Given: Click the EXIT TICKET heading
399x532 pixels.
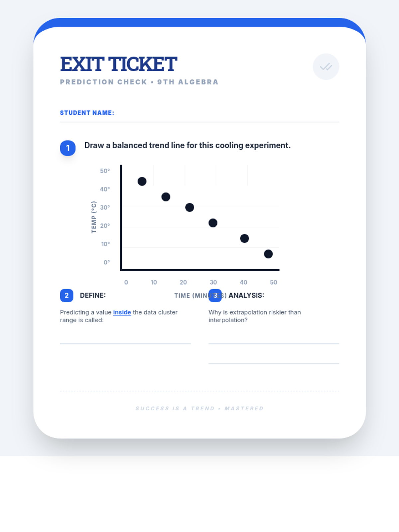Looking at the screenshot, I should click(x=118, y=64).
